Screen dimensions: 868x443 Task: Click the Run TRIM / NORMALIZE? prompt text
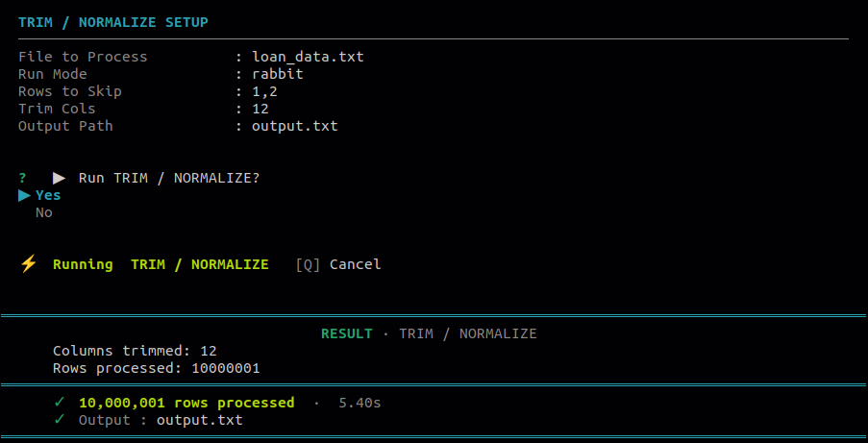pos(169,179)
